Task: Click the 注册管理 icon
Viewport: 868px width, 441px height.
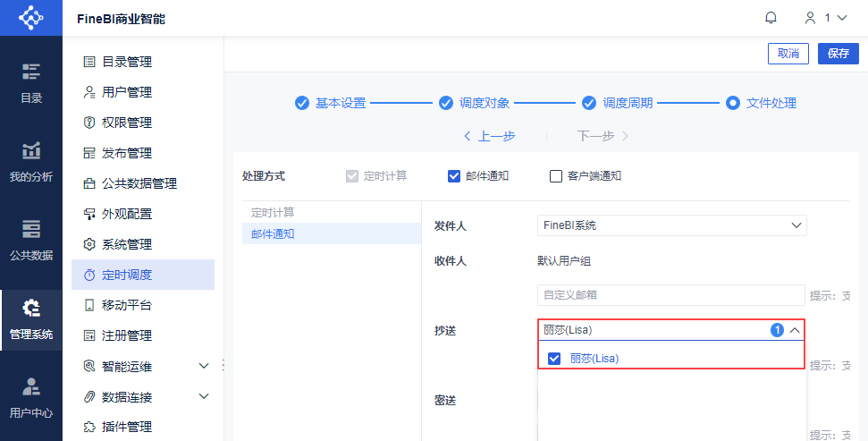Action: [89, 335]
